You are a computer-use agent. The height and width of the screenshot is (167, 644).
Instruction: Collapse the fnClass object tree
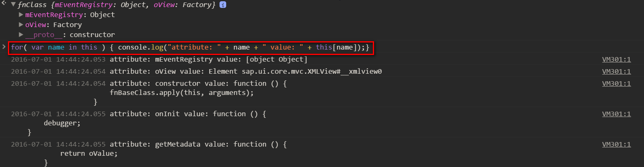(13, 5)
